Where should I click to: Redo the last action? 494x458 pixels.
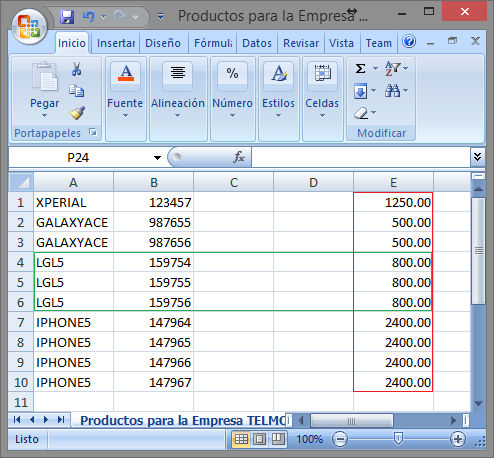120,16
